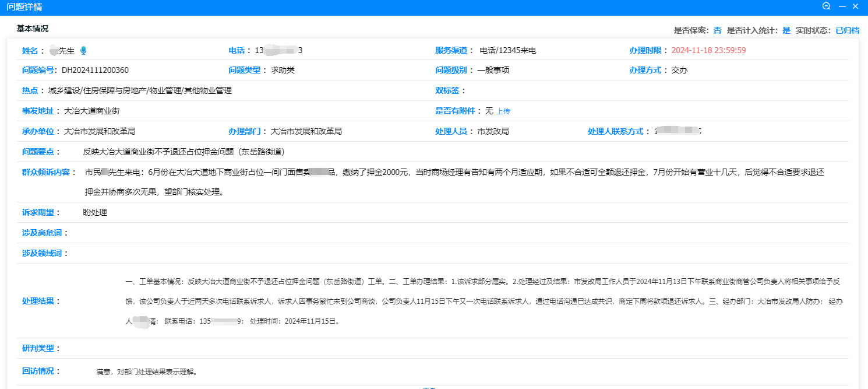
Task: Click the 热点 category path text
Action: pyautogui.click(x=140, y=90)
